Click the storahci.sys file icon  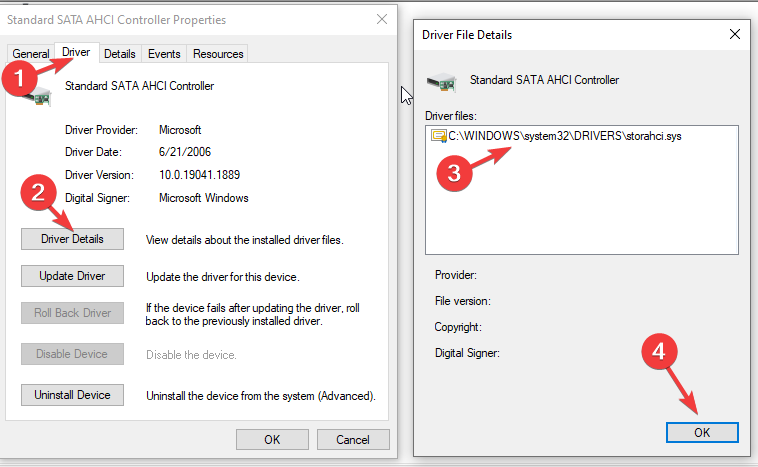point(439,136)
